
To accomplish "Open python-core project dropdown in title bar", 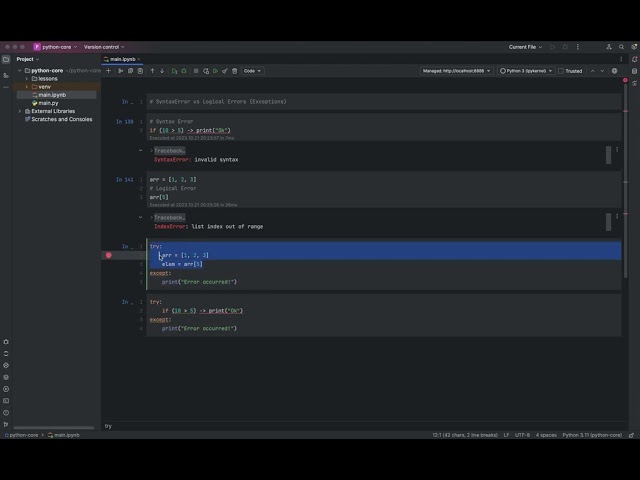I will (x=55, y=47).
